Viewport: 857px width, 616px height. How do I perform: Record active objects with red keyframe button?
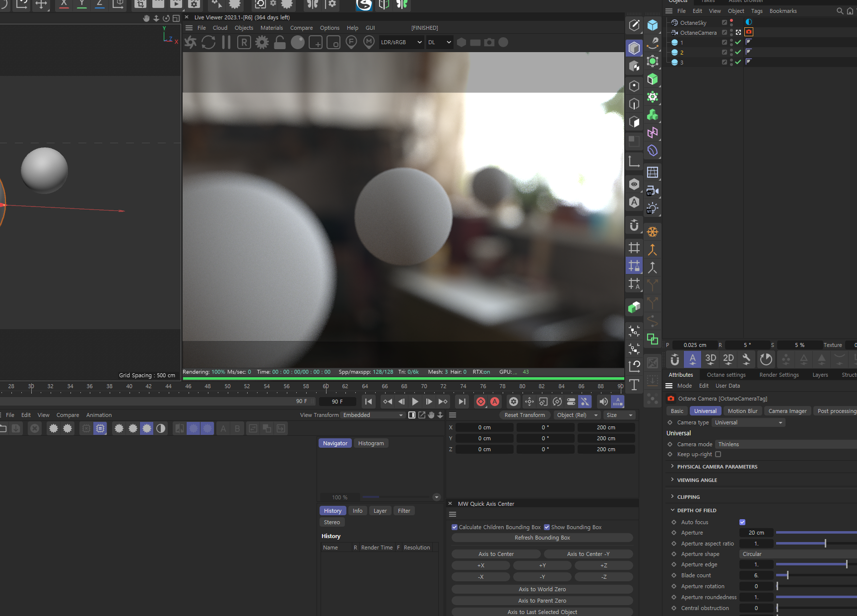481,402
